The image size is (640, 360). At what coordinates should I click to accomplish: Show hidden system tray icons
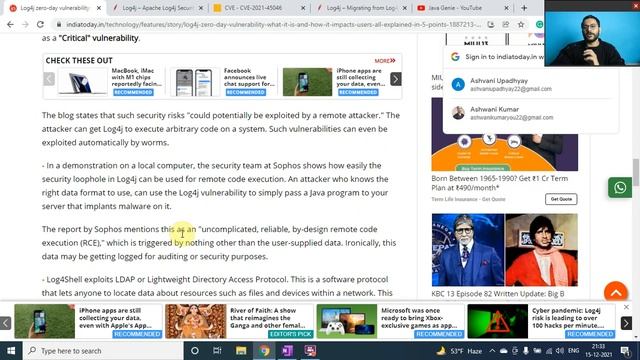[x=492, y=351]
